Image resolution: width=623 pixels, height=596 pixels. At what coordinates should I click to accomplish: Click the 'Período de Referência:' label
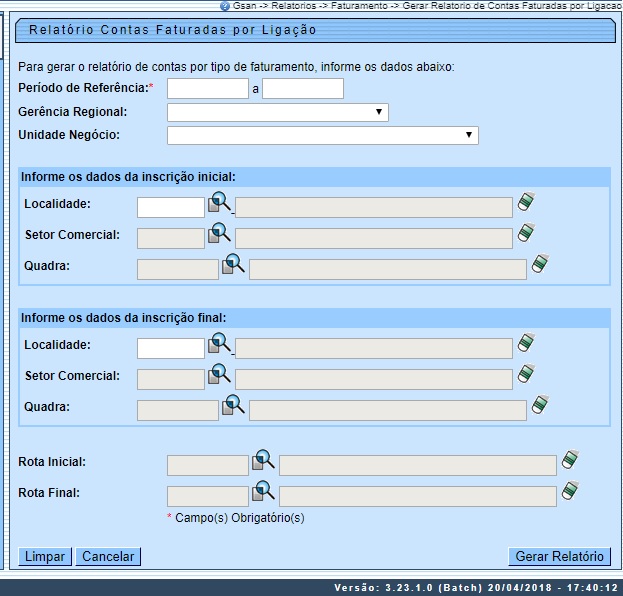(x=83, y=88)
